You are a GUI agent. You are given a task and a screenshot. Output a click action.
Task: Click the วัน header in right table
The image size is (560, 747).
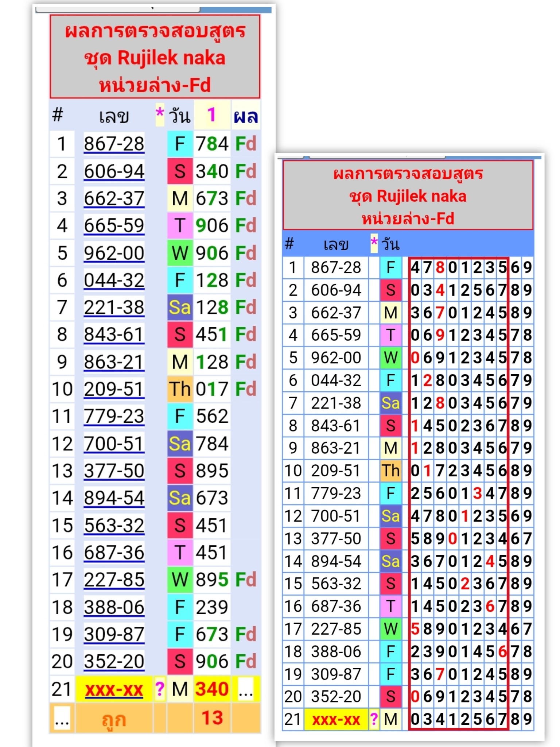coord(390,244)
